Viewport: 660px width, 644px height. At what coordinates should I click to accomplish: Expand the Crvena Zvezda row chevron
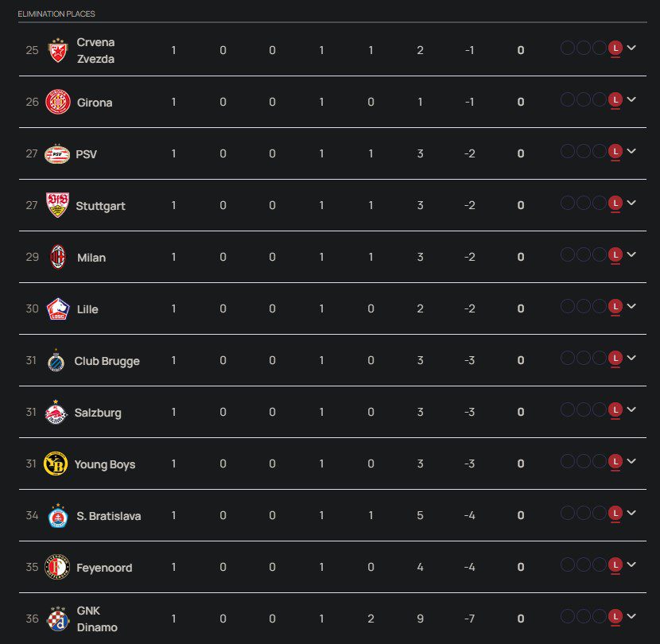click(x=631, y=48)
